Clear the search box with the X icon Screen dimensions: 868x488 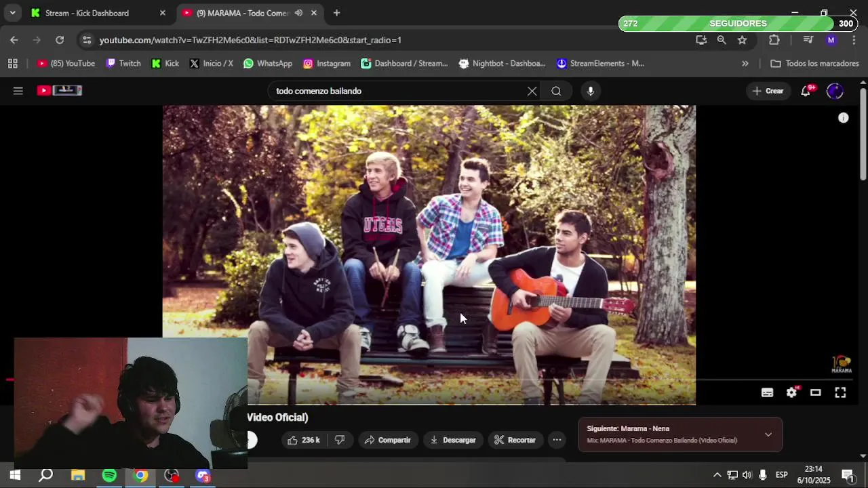click(x=532, y=91)
